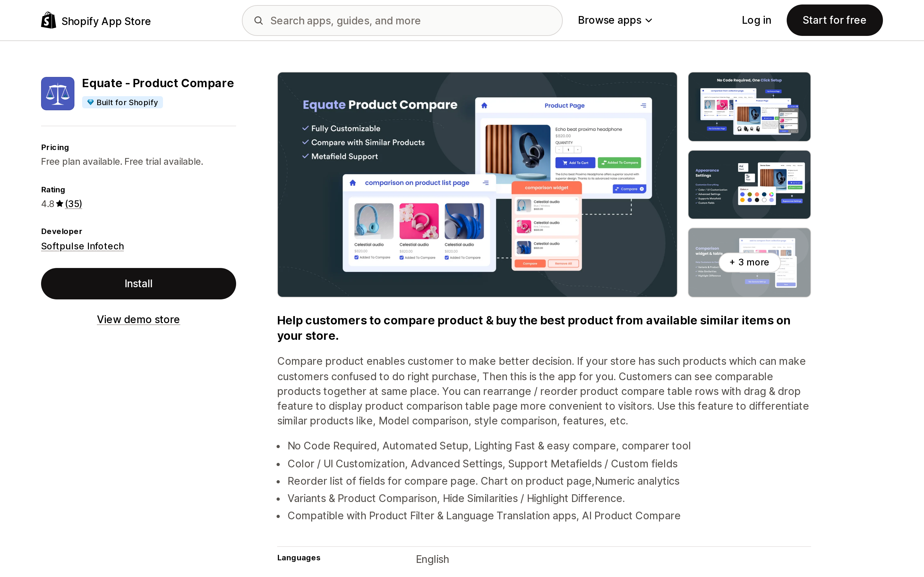
Task: Click the Browse apps chevron arrow
Action: pos(649,21)
